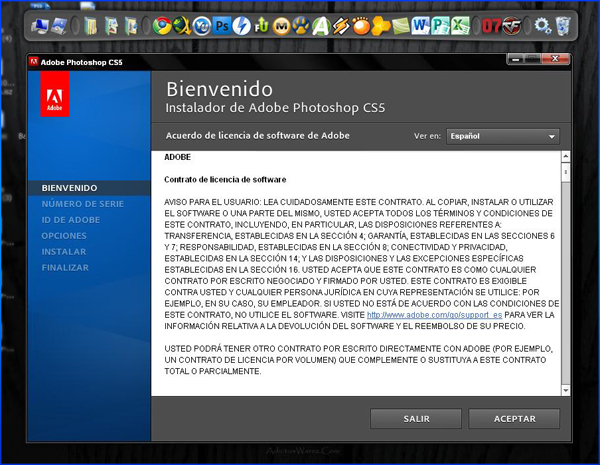
Task: Open Microsoft Word from the dock
Action: point(421,26)
